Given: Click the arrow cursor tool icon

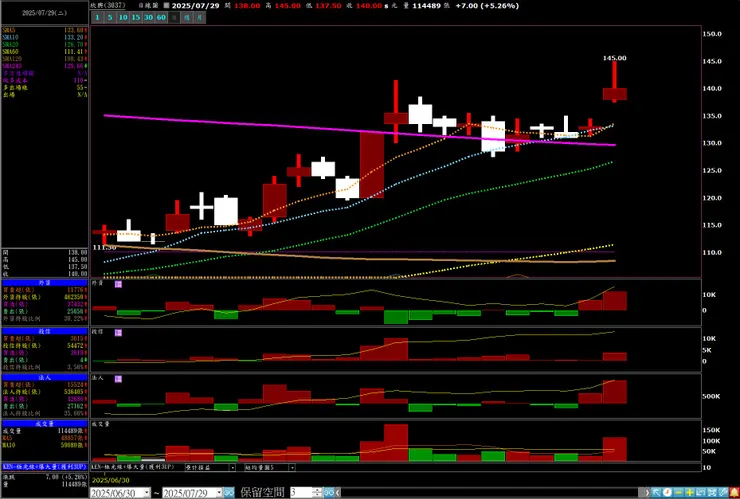Looking at the screenshot, I should coord(656,492).
